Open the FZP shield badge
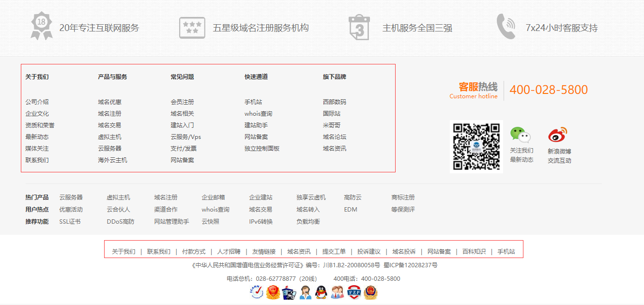The height and width of the screenshot is (305, 644). coord(354,292)
